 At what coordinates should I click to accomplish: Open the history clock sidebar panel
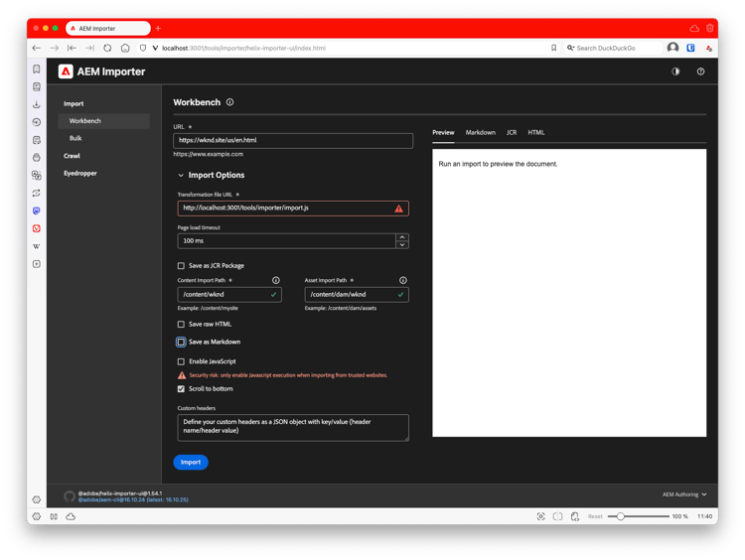click(37, 122)
